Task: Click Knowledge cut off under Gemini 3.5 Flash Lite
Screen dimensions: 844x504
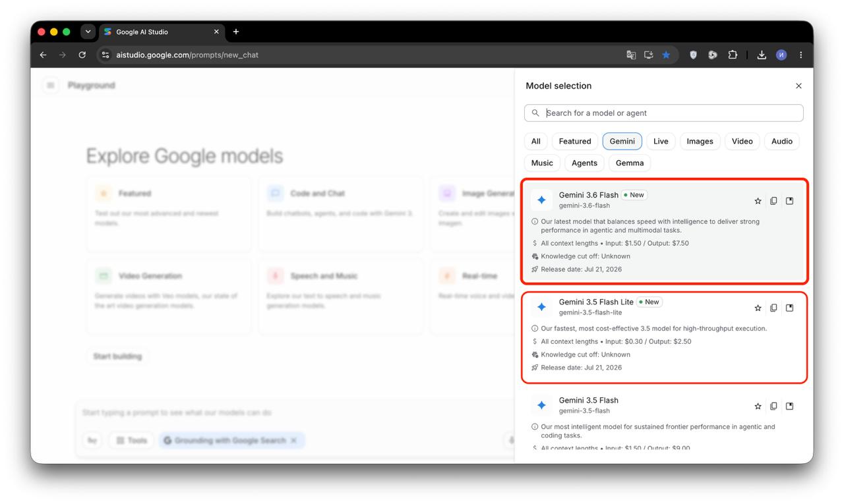Action: coord(586,354)
